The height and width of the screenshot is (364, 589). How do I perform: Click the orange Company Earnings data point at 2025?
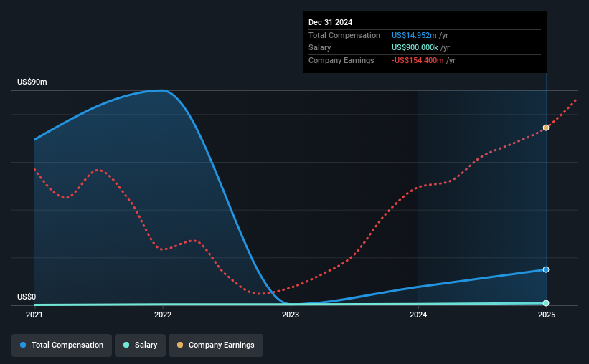[546, 128]
